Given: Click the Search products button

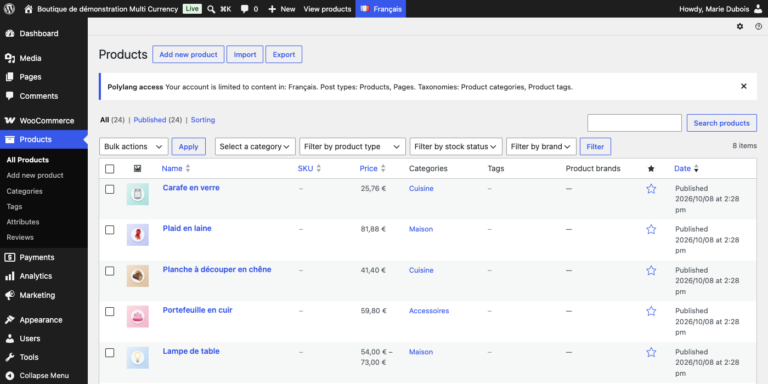Looking at the screenshot, I should tap(721, 123).
